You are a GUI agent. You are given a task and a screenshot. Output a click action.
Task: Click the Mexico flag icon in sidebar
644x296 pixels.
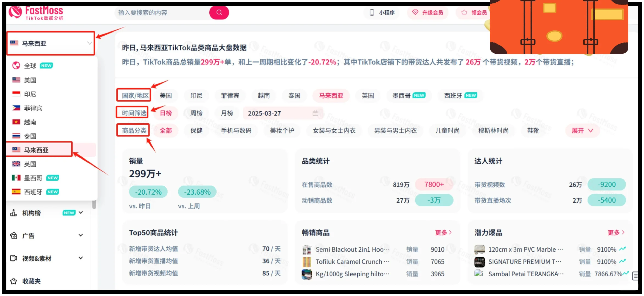pos(16,178)
